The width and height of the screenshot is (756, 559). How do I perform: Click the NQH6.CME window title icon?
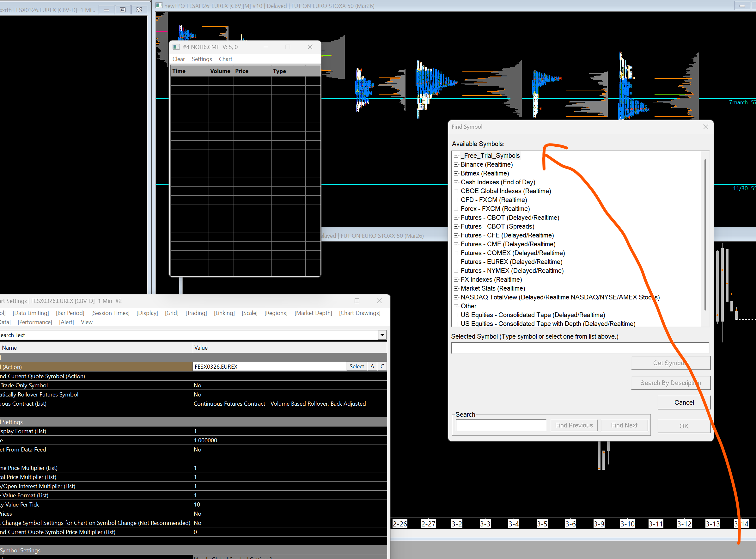pyautogui.click(x=176, y=47)
